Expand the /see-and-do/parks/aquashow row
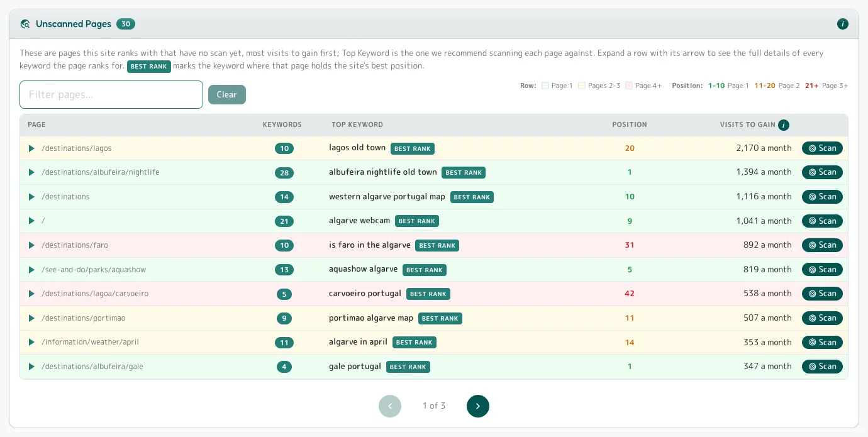 tap(31, 270)
